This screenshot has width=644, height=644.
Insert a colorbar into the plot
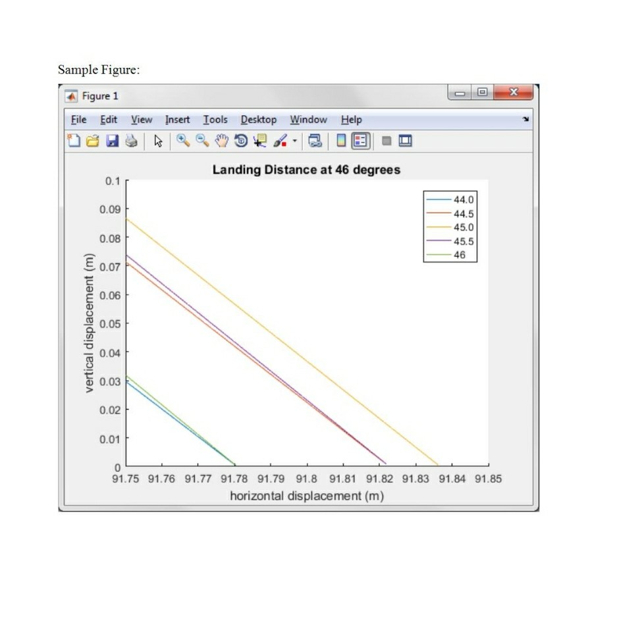pos(340,140)
